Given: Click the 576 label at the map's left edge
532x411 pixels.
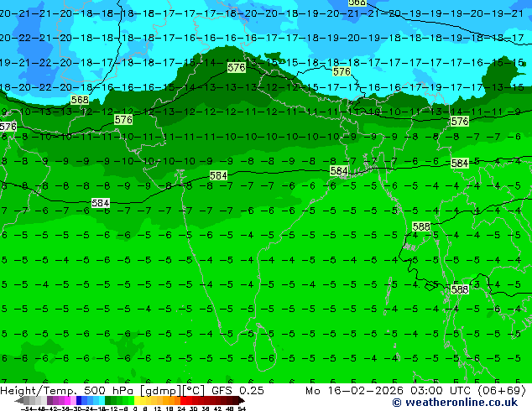Looking at the screenshot, I should tap(8, 127).
